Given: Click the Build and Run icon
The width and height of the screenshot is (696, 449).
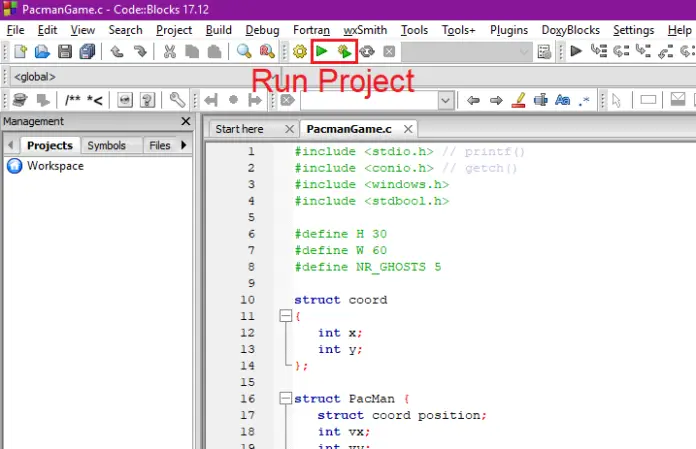Looking at the screenshot, I should (x=344, y=51).
